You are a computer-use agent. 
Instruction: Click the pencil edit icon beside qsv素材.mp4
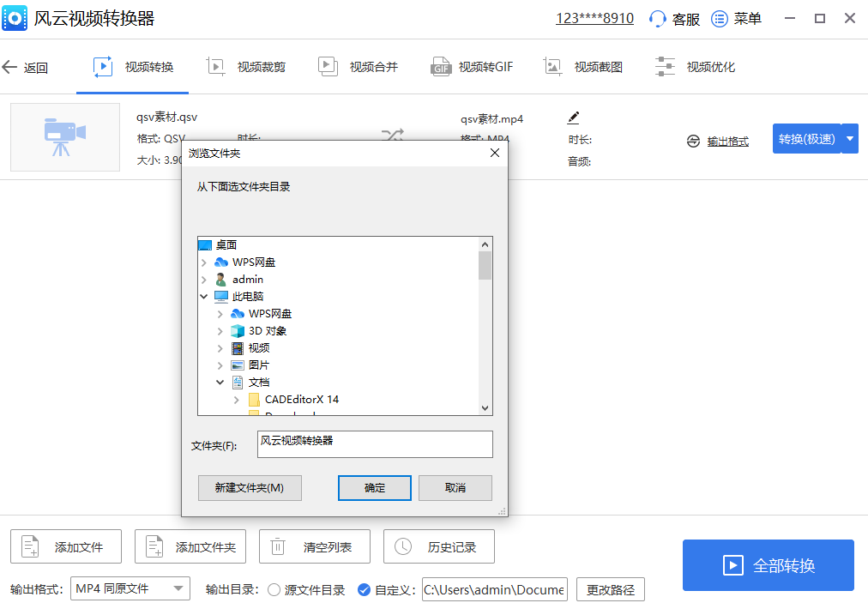pyautogui.click(x=574, y=118)
